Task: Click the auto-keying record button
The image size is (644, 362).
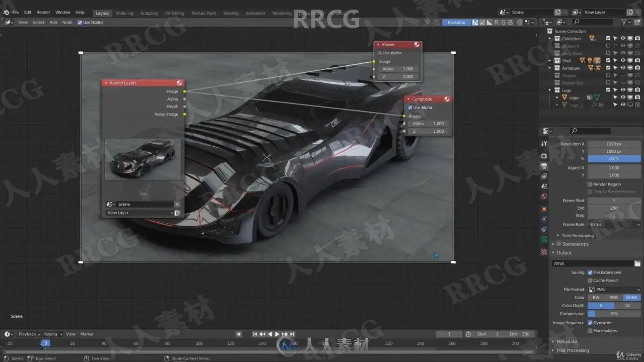Action: 239,334
